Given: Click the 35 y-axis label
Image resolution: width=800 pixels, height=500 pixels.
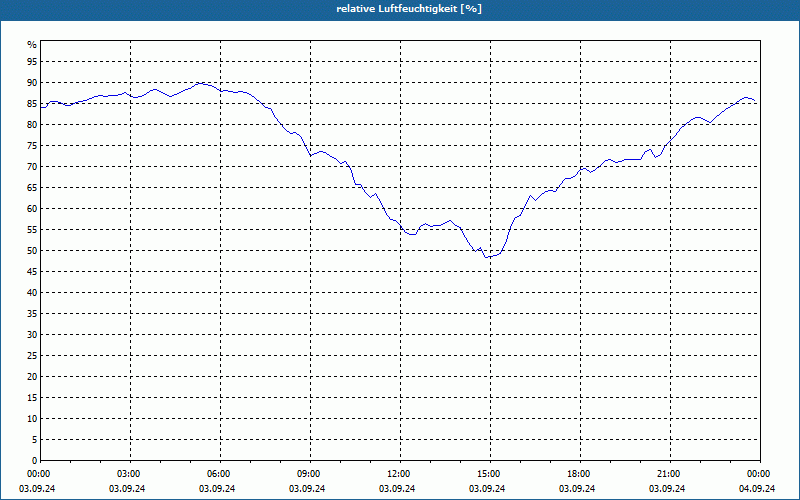Looking at the screenshot, I should click(32, 314).
